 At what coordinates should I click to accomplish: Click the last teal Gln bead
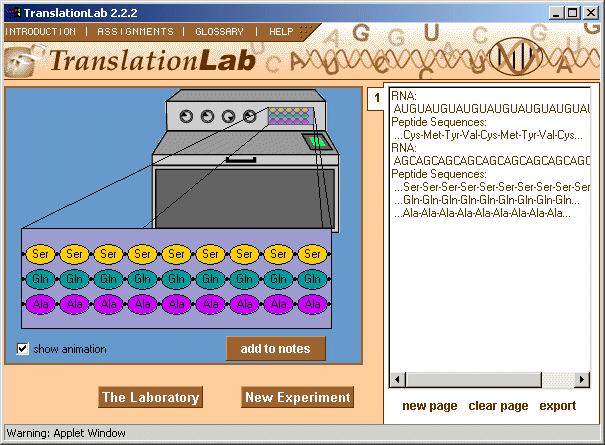[313, 279]
